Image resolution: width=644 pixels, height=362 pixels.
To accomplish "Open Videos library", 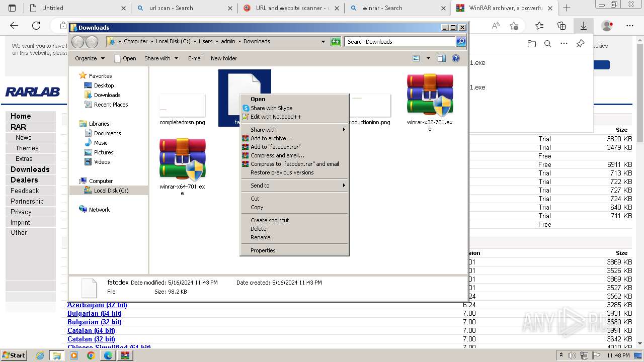I will 97,162.
